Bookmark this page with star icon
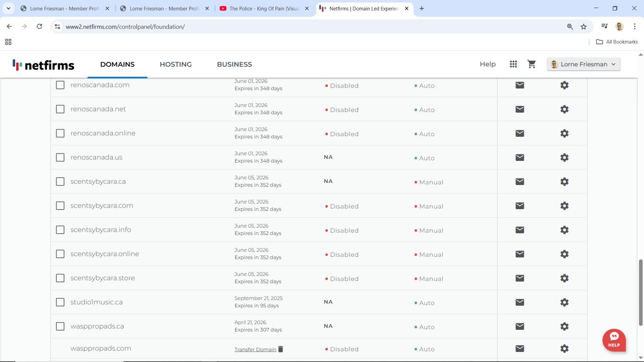The width and height of the screenshot is (644, 362). tap(584, 27)
